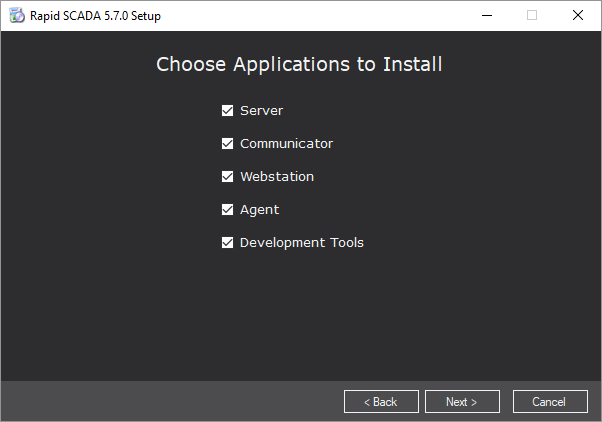Disable the Webstation checkbox
This screenshot has width=602, height=422.
click(227, 177)
